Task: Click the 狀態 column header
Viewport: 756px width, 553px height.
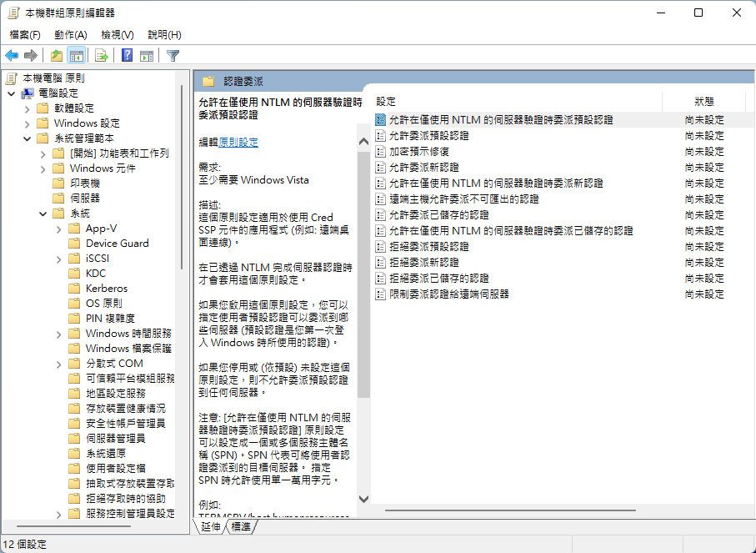Action: [704, 101]
